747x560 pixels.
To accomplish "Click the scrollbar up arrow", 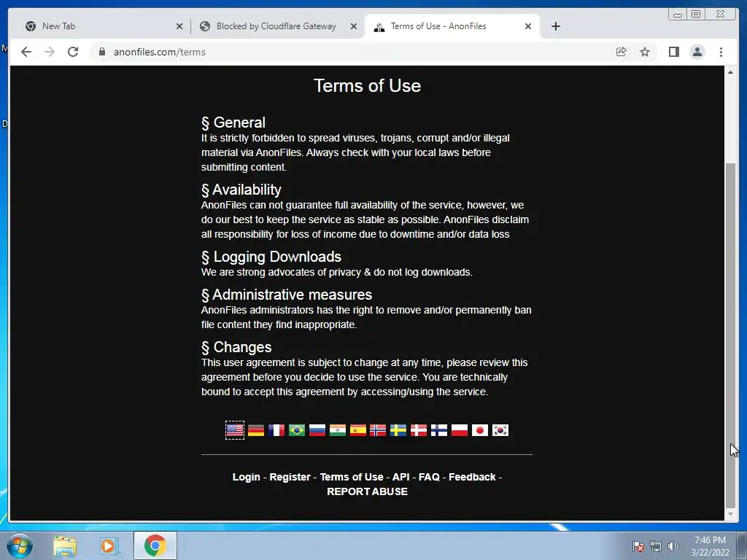I will (730, 72).
